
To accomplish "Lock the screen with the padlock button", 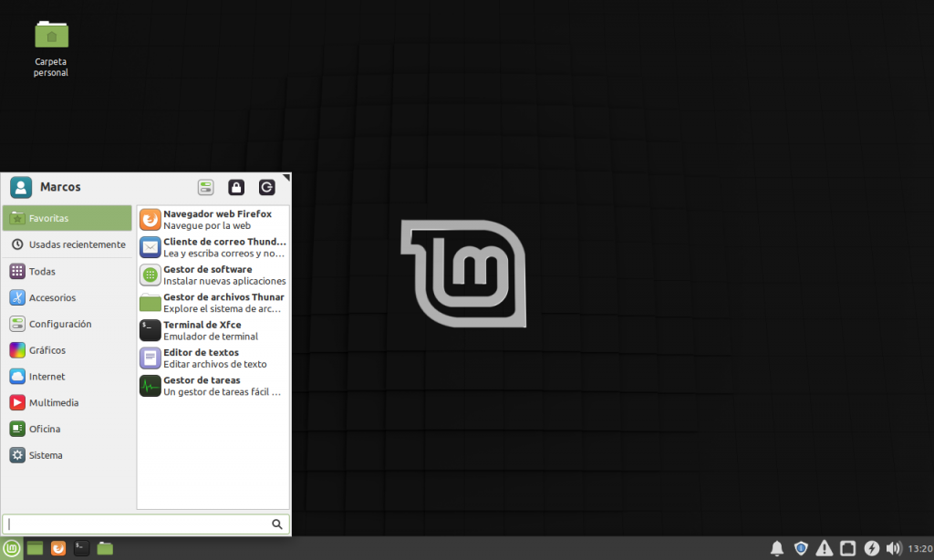I will click(235, 186).
